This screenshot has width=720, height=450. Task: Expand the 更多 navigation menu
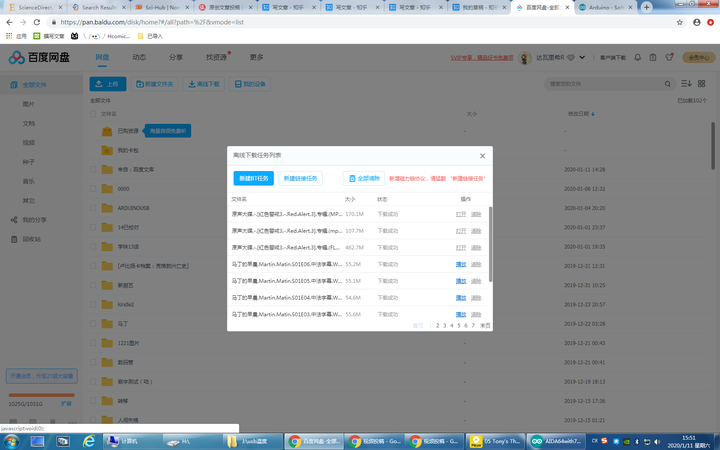256,57
